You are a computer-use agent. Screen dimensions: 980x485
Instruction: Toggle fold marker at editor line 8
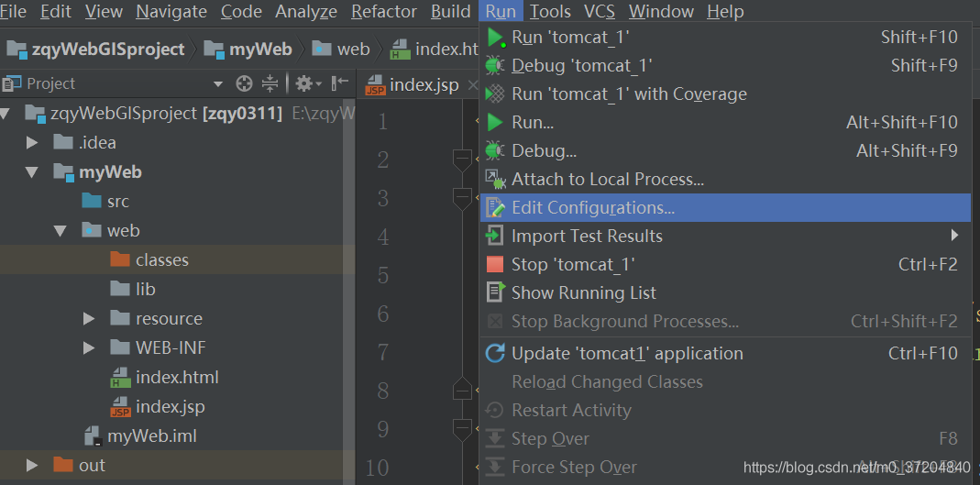point(463,391)
